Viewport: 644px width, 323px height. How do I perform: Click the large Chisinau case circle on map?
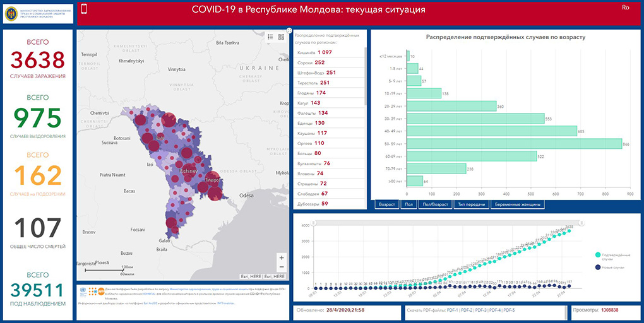(x=186, y=152)
